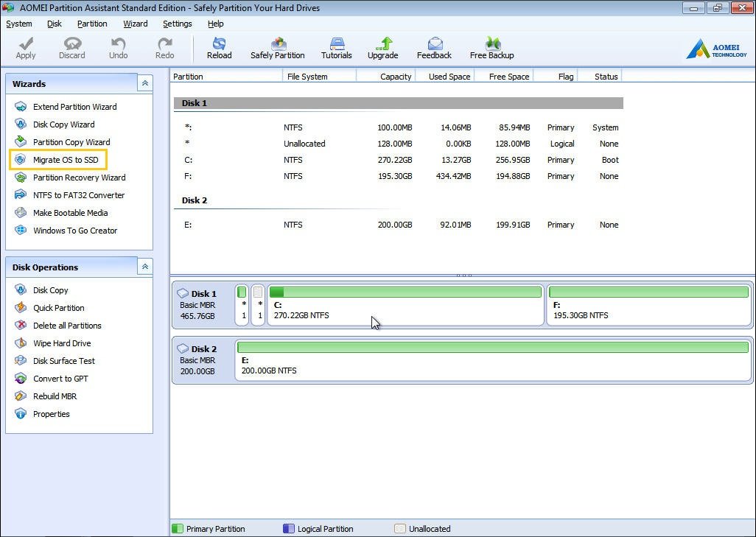The height and width of the screenshot is (537, 756).
Task: Collapse the Wizards panel
Action: point(144,83)
